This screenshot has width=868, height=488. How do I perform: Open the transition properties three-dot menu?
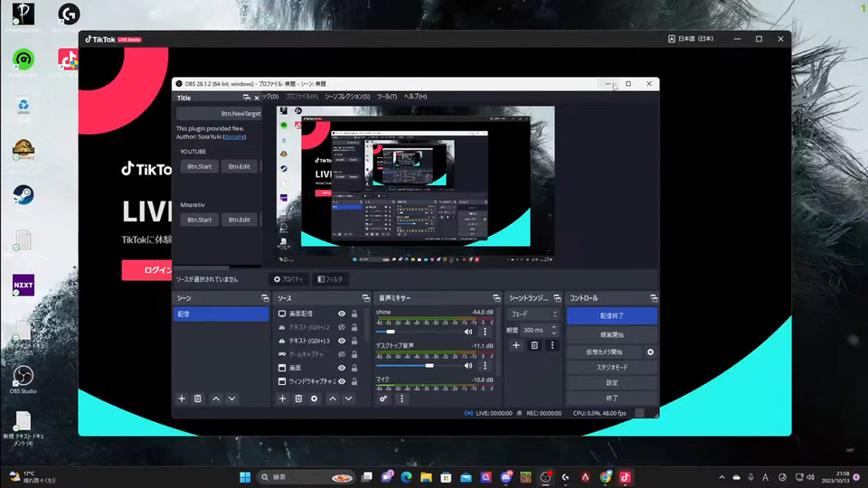tap(552, 345)
